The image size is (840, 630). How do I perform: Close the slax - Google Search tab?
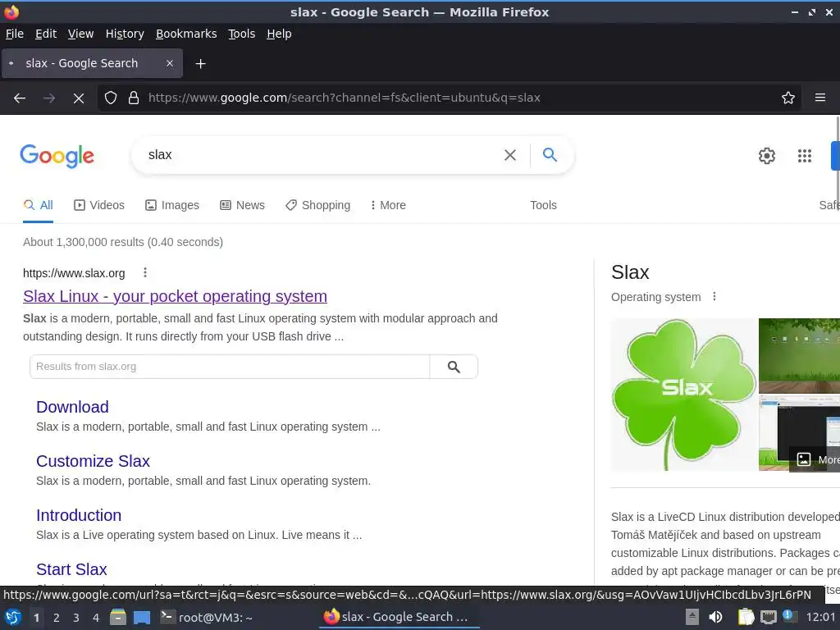(x=170, y=63)
